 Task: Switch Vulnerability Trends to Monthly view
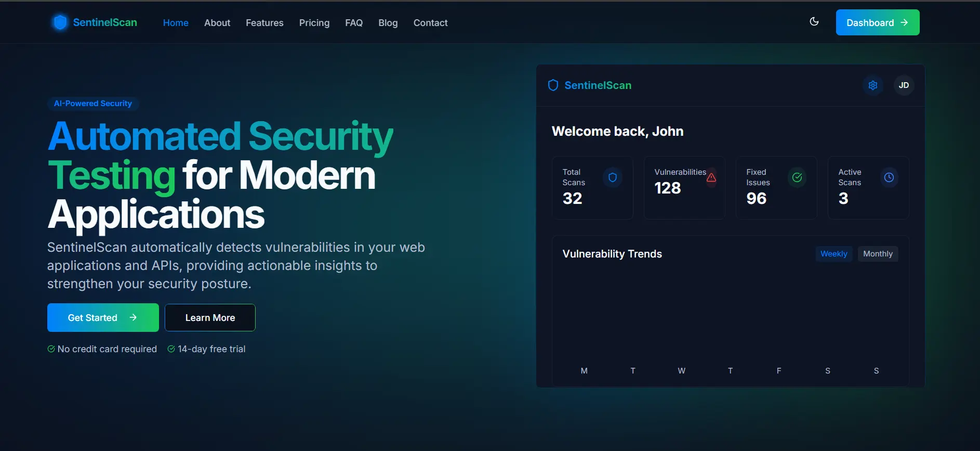[878, 254]
